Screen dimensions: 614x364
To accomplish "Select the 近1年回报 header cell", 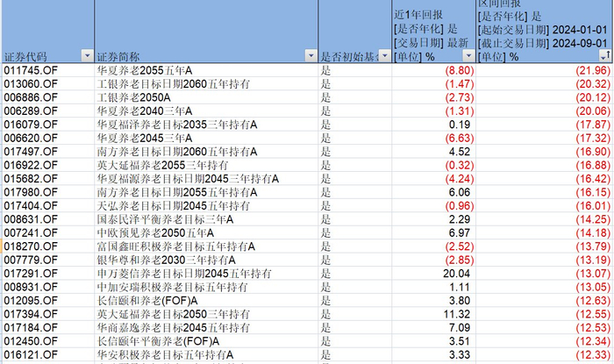I will pos(433,32).
